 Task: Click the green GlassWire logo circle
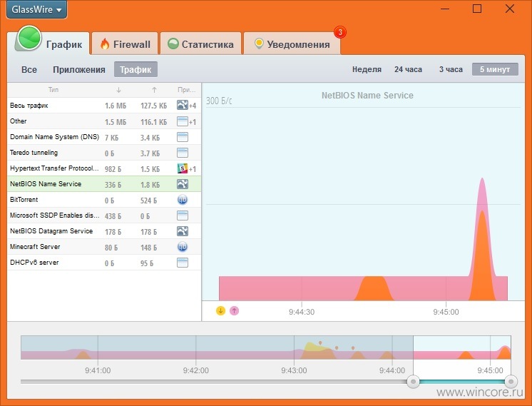29,38
